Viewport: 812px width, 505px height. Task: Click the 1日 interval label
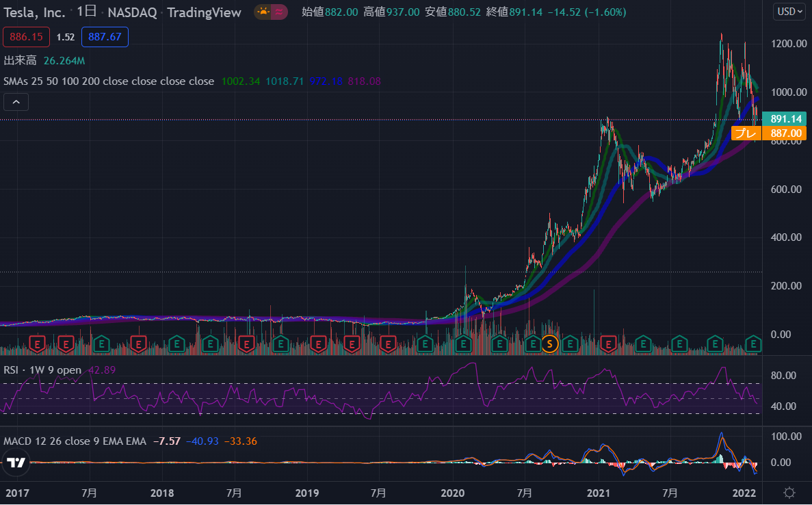click(x=86, y=12)
